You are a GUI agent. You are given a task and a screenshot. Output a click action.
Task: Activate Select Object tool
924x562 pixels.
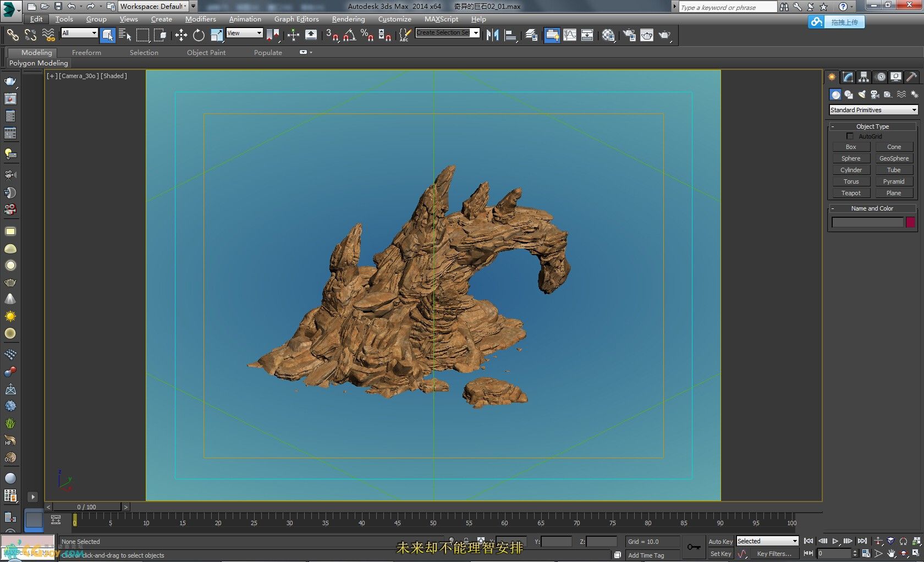tap(108, 35)
